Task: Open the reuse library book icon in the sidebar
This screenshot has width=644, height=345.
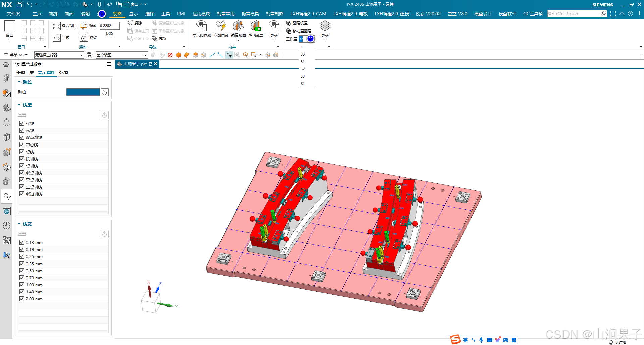Action: [6, 137]
